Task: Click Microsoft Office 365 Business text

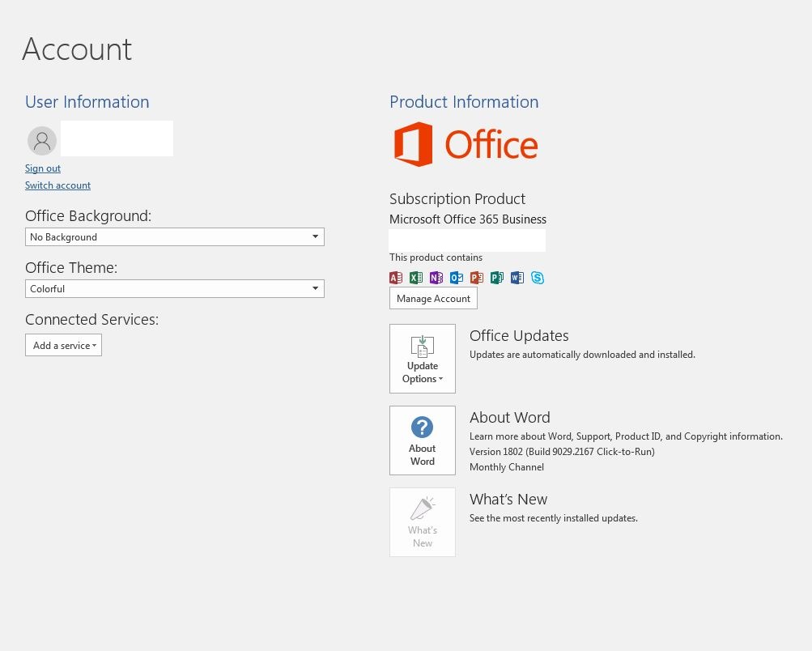Action: tap(468, 219)
